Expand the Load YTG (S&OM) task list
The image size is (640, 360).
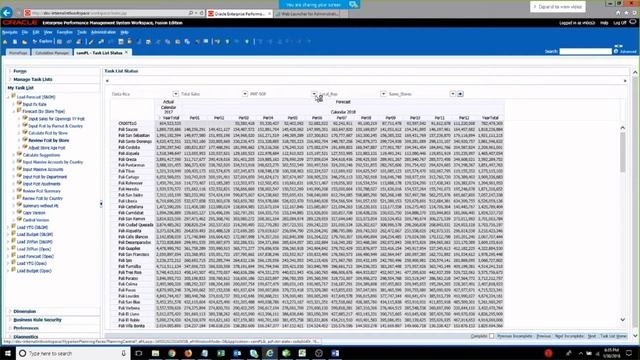[8, 227]
